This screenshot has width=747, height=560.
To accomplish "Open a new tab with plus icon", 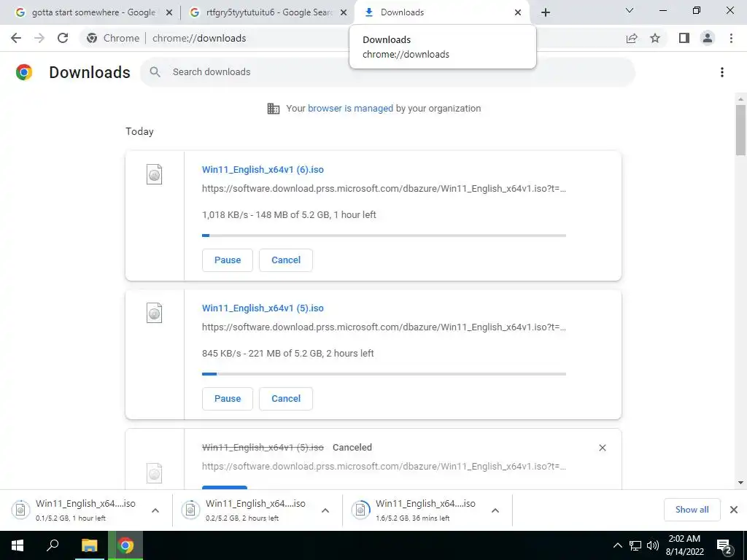I will tap(546, 12).
